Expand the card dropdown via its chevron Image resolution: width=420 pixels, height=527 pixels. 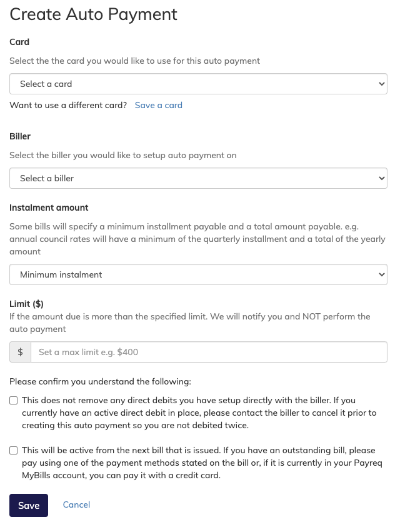pos(382,84)
